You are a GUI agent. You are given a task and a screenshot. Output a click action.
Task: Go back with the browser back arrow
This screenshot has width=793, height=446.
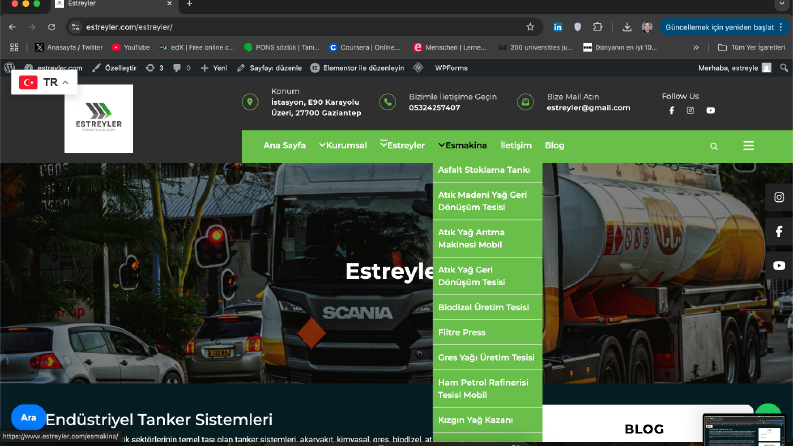click(12, 27)
